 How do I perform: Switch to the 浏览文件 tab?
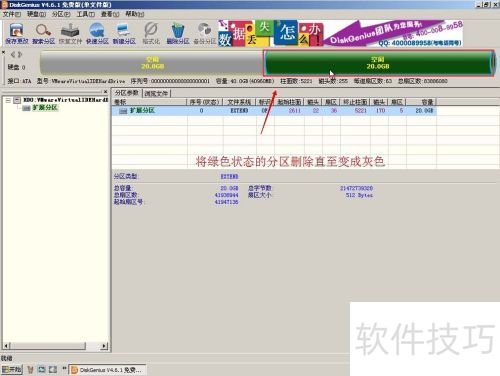coord(156,94)
